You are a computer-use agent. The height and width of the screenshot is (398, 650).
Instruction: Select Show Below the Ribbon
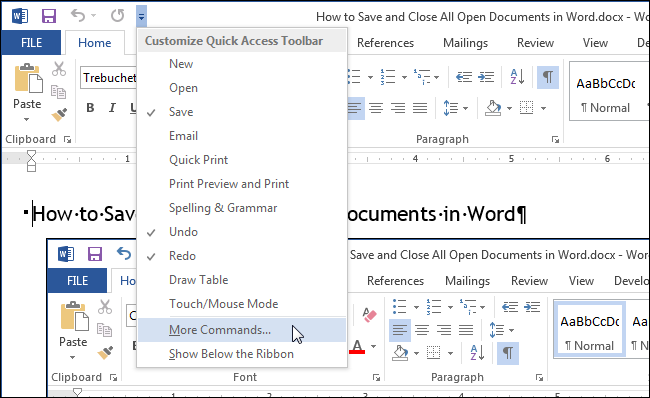[242, 354]
